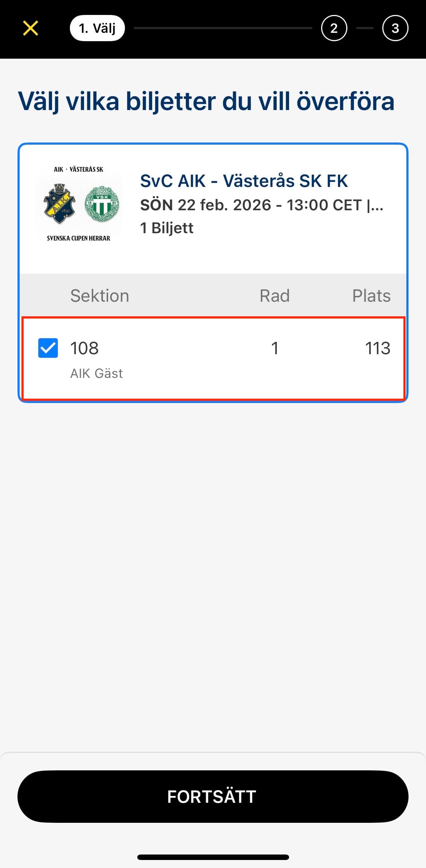426x868 pixels.
Task: Go to step 3 circle
Action: 395,28
